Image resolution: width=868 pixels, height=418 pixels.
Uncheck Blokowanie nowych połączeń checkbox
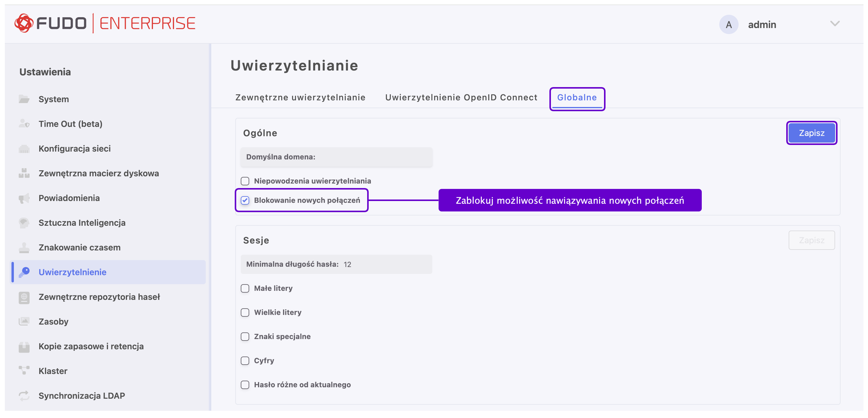click(245, 201)
